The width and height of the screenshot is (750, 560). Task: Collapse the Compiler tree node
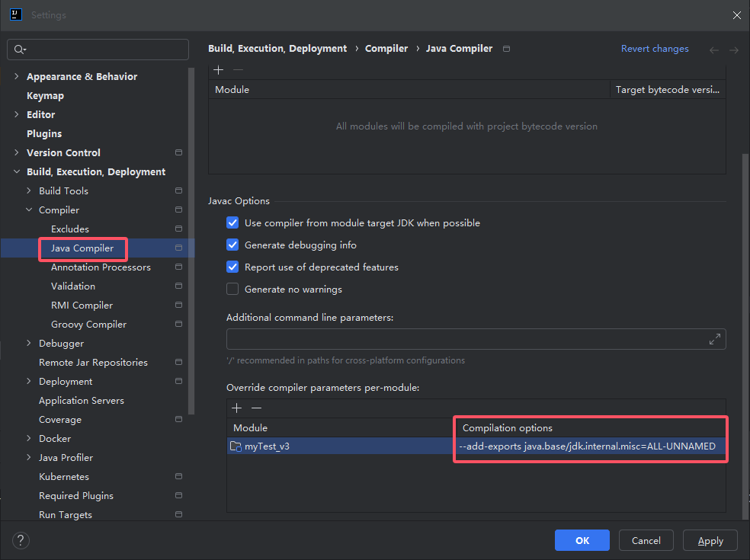[29, 210]
